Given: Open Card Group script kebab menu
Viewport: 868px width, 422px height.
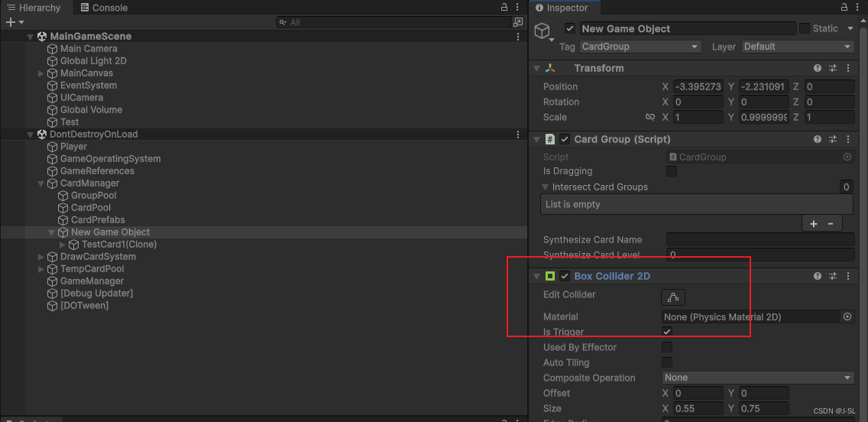Looking at the screenshot, I should (x=848, y=139).
